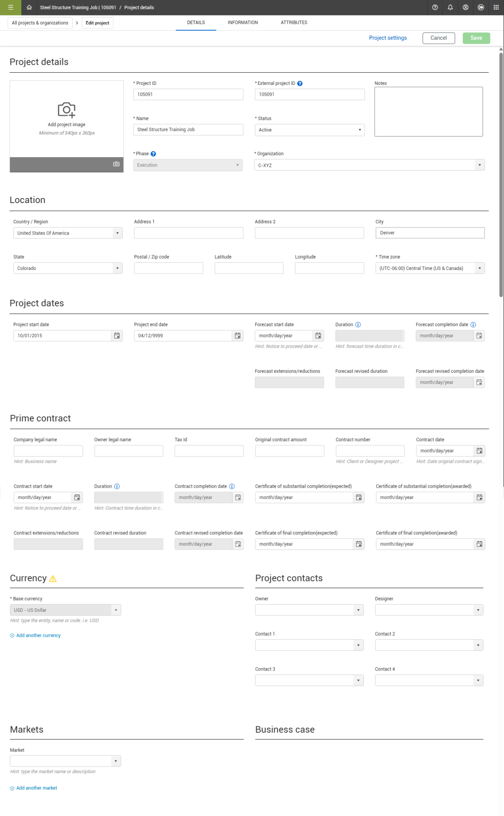
Task: Show info for Forecast completion date
Action: [473, 325]
